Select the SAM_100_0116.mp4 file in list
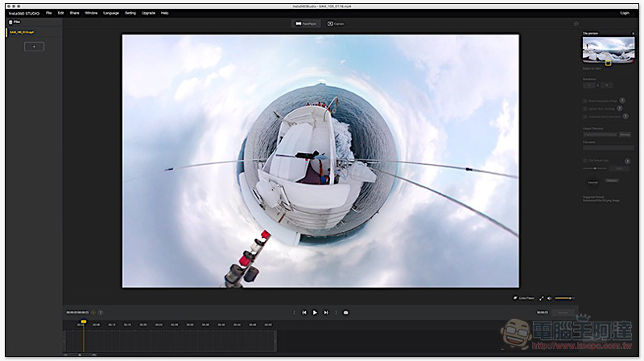This screenshot has width=644, height=361. coord(22,33)
